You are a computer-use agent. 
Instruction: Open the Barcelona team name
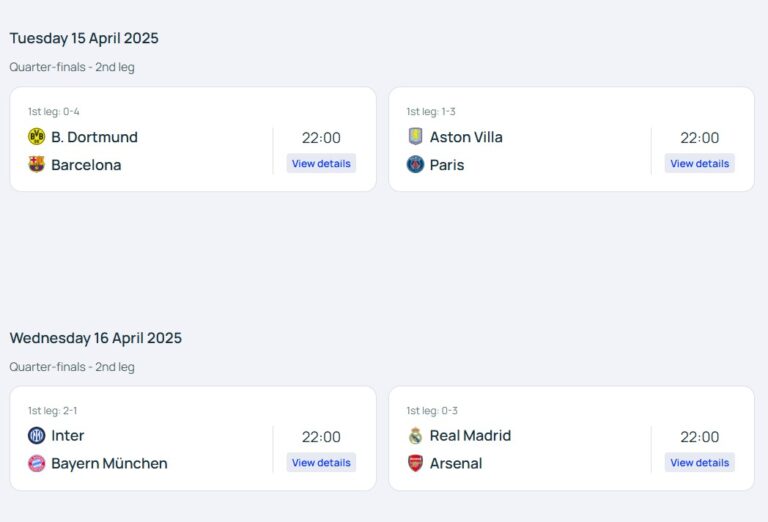(x=86, y=165)
